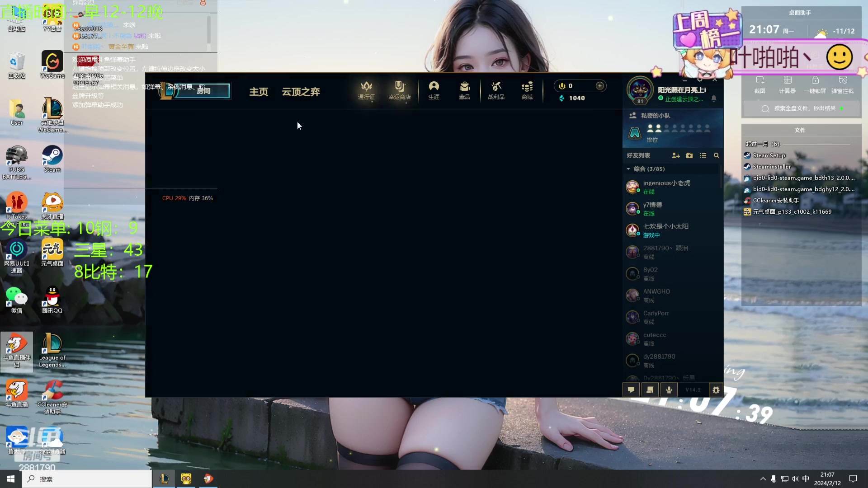Image resolution: width=868 pixels, height=488 pixels.
Task: Switch to the 云顶之弈 tab
Action: pos(301,92)
